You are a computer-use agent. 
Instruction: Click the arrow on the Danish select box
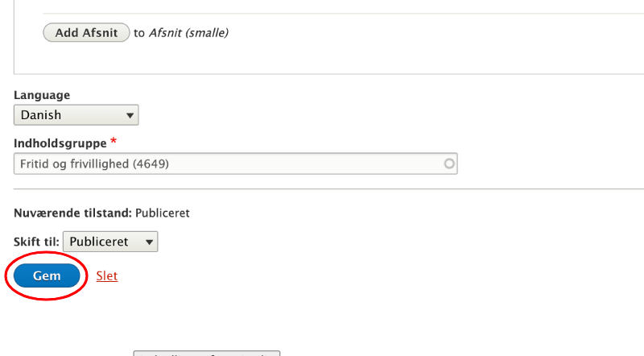point(130,115)
